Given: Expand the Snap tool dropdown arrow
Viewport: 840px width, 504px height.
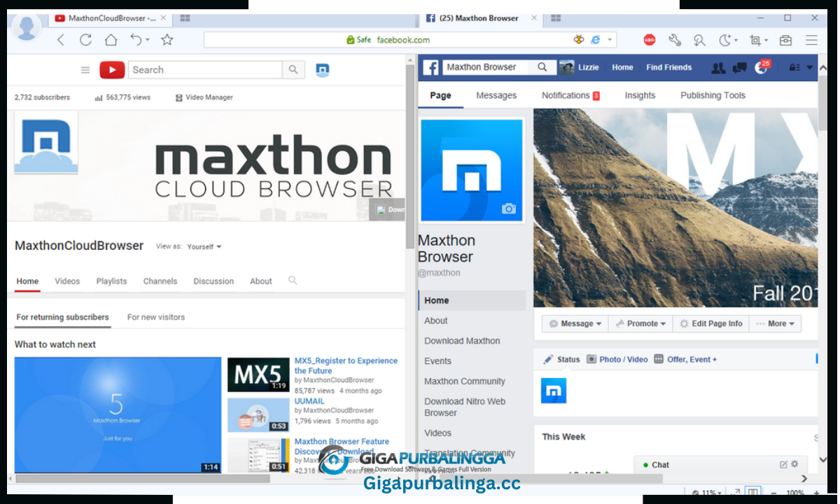Looking at the screenshot, I should click(766, 41).
